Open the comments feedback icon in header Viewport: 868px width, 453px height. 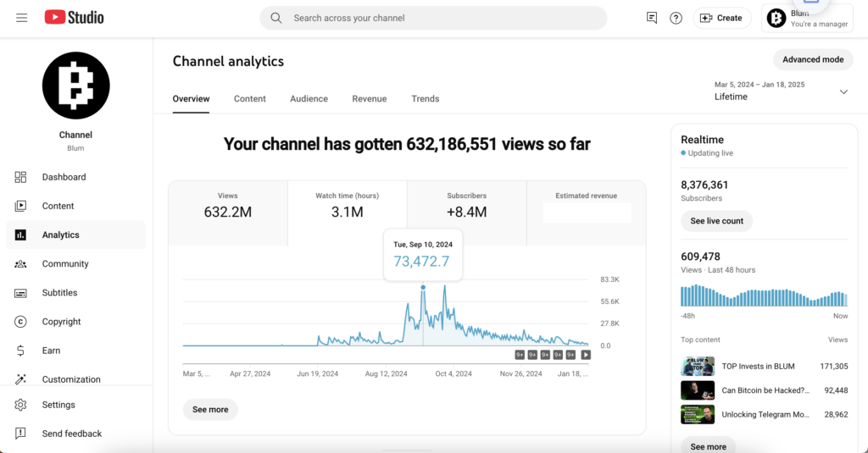click(x=652, y=18)
